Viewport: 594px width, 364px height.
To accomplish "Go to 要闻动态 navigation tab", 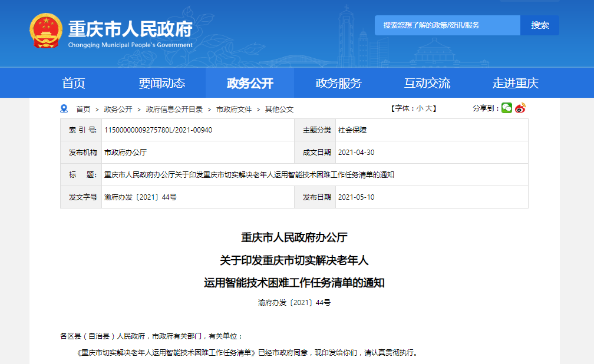I will tap(162, 83).
